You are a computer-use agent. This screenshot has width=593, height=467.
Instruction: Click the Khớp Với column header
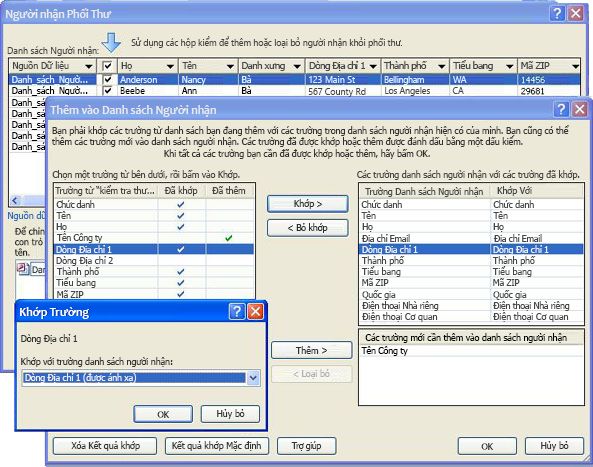click(536, 191)
